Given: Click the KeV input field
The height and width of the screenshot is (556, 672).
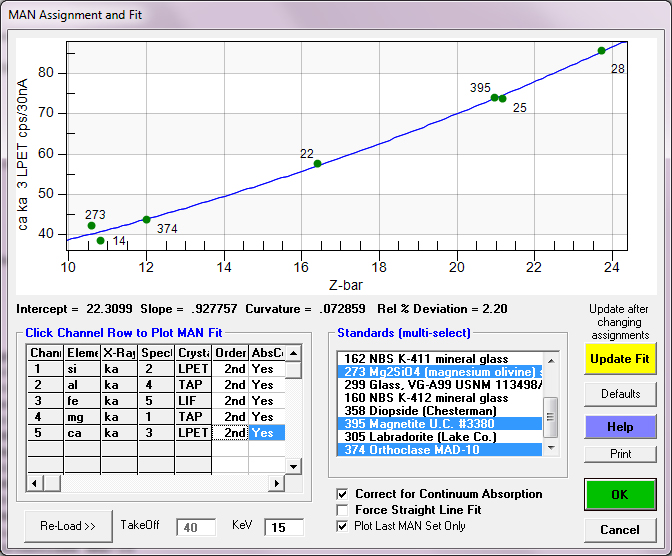Looking at the screenshot, I should pyautogui.click(x=290, y=526).
